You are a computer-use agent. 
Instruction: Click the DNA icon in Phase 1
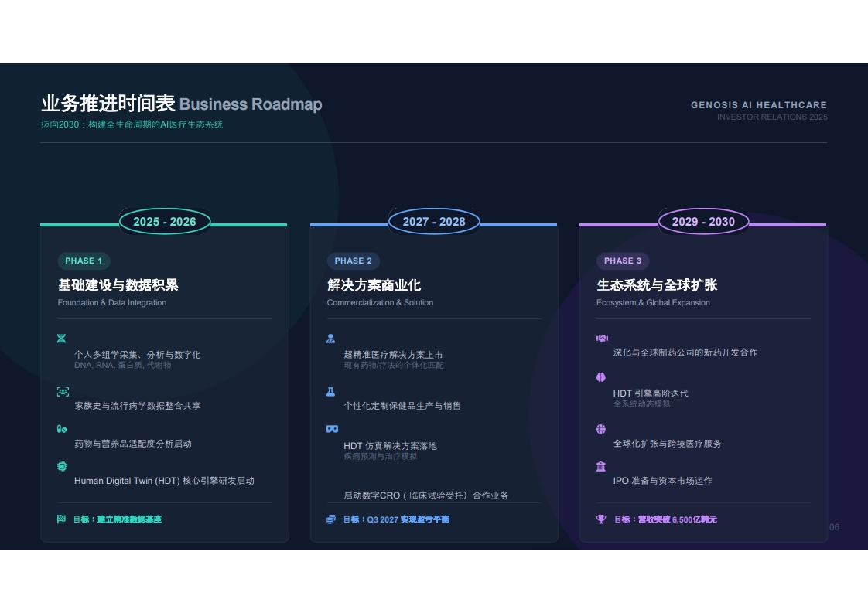pos(61,339)
